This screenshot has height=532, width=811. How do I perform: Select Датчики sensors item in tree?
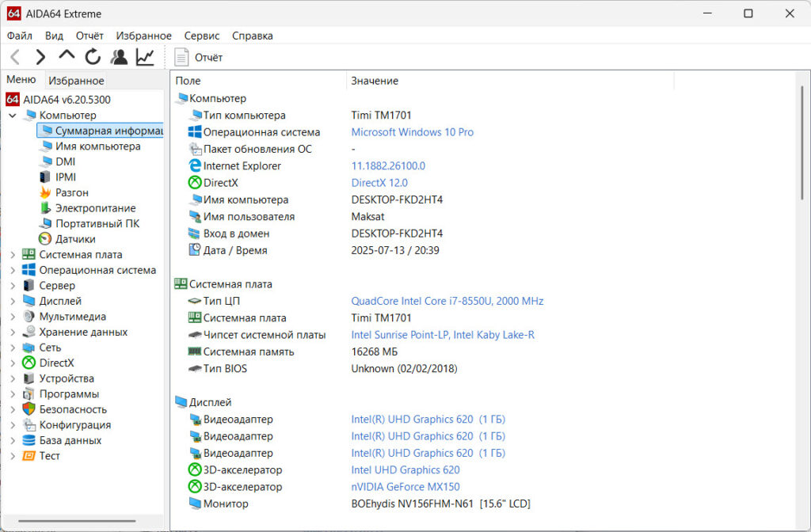point(74,239)
